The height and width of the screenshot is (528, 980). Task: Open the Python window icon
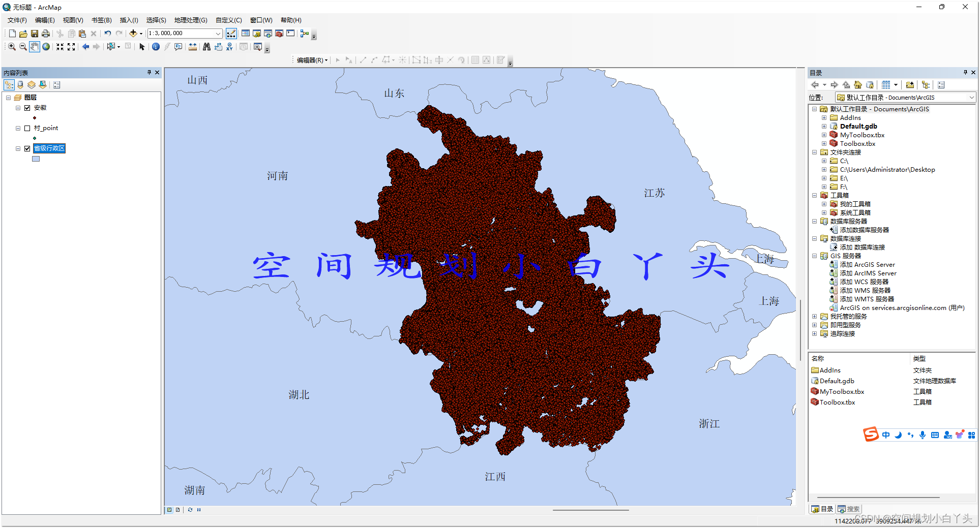(x=290, y=34)
